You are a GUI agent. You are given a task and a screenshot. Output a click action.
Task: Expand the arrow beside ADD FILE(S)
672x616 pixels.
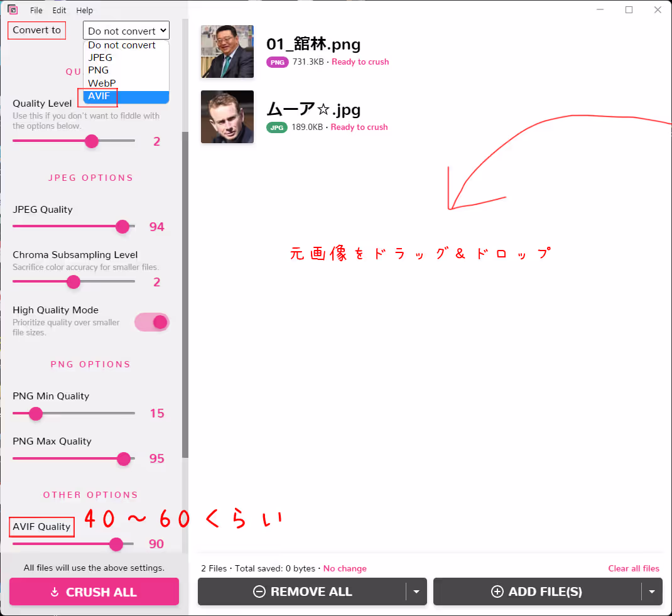click(x=652, y=592)
